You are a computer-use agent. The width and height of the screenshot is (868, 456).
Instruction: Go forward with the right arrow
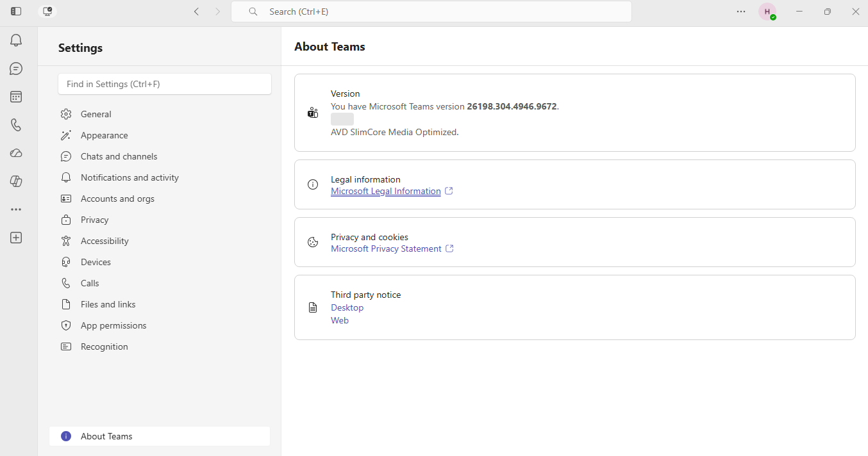point(217,12)
